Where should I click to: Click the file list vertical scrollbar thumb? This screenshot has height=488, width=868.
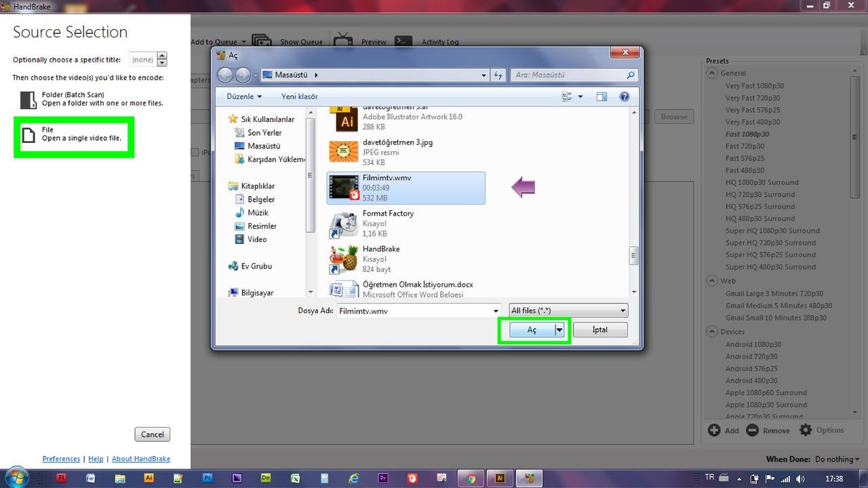[x=634, y=255]
